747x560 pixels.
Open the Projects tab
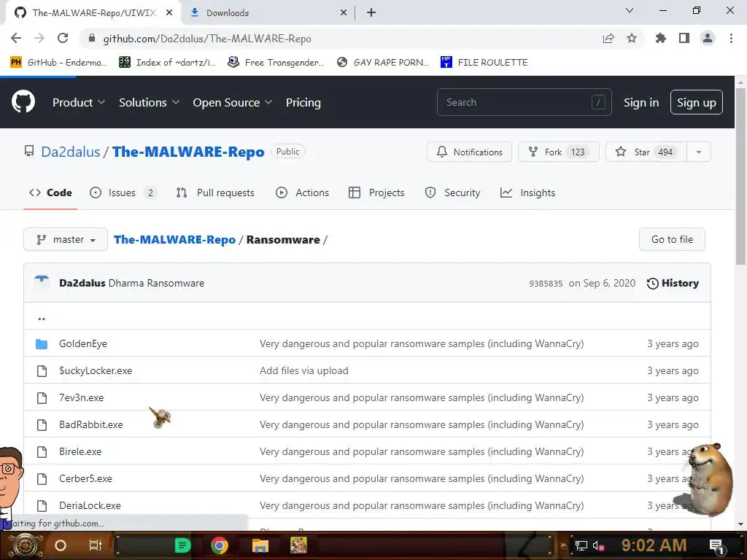(377, 192)
